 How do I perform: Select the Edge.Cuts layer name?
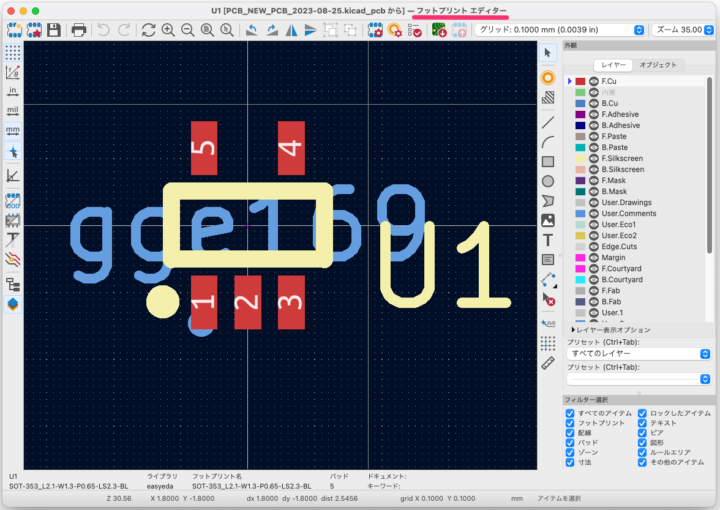click(620, 246)
